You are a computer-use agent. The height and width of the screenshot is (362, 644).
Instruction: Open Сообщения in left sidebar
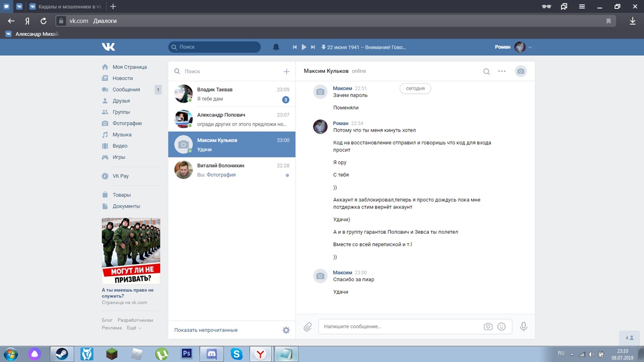[126, 89]
